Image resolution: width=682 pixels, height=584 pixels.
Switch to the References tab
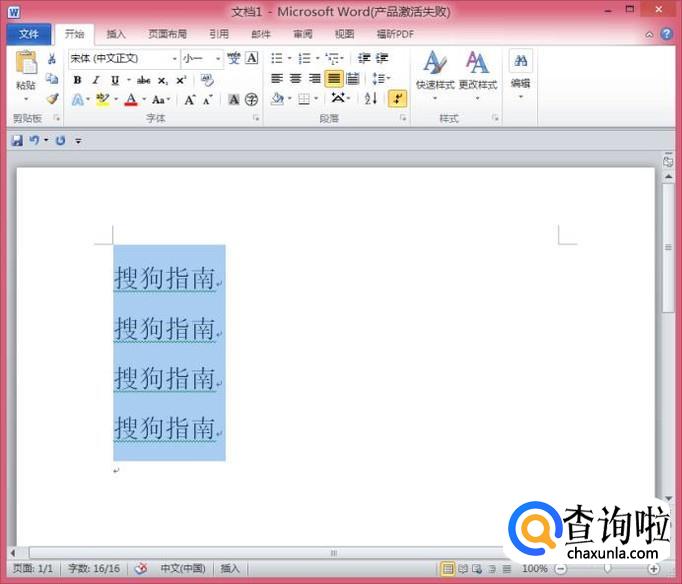(219, 34)
